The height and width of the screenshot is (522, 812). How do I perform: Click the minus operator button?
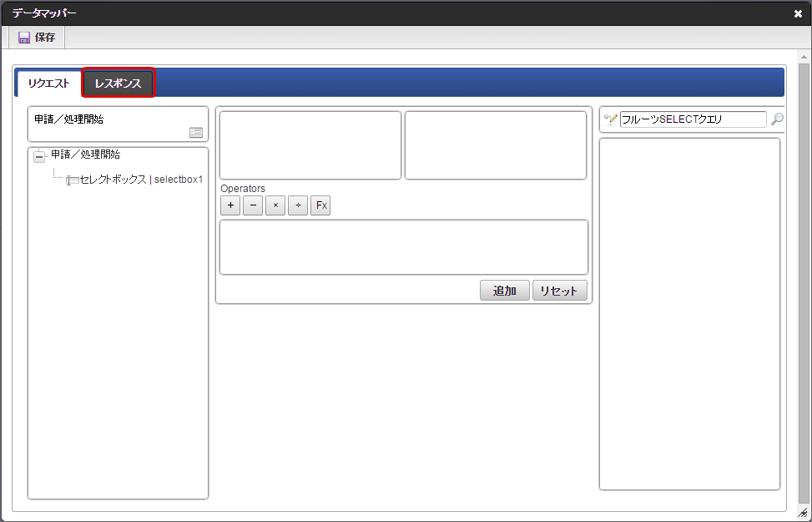[253, 205]
